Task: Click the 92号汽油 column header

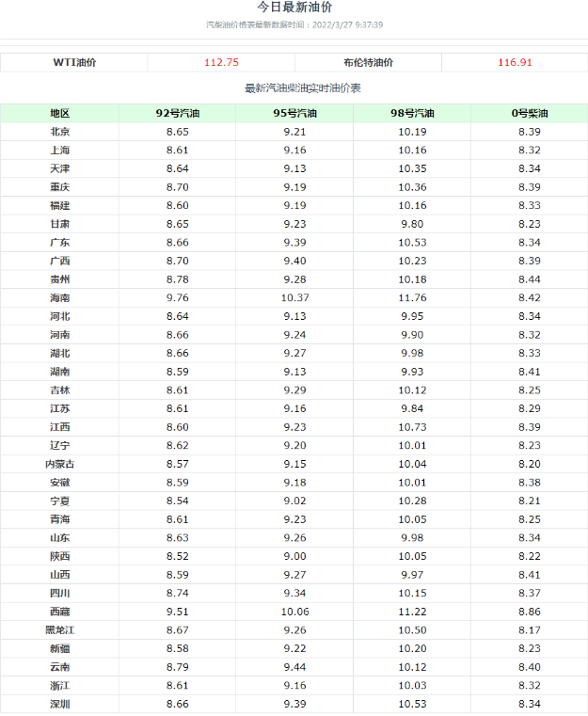Action: pyautogui.click(x=178, y=113)
